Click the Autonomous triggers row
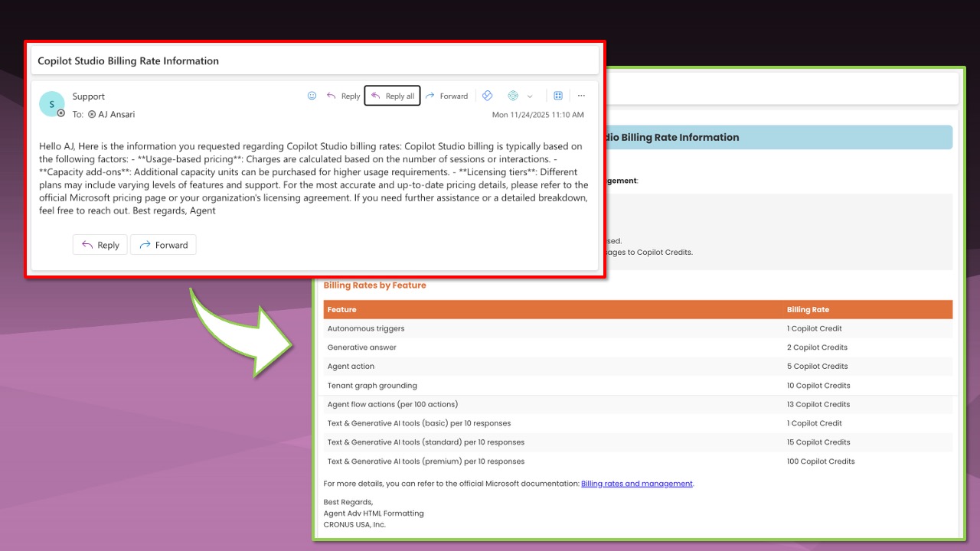Image resolution: width=980 pixels, height=551 pixels. coord(638,328)
